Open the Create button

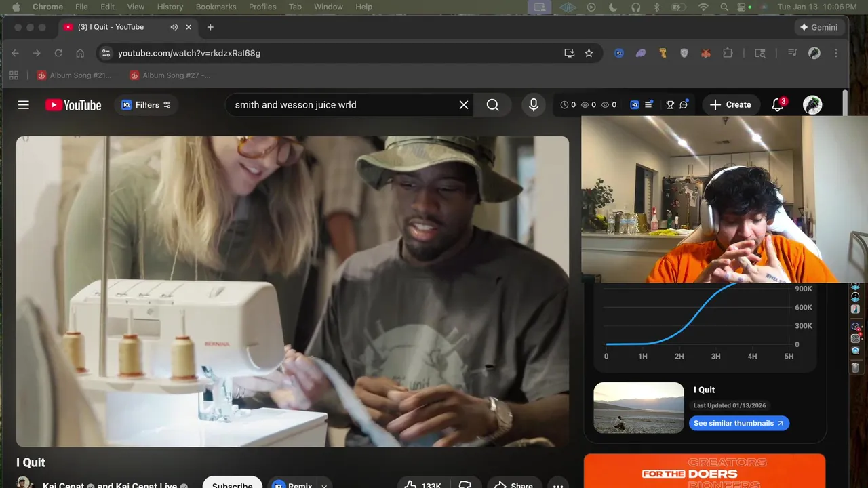(x=730, y=105)
